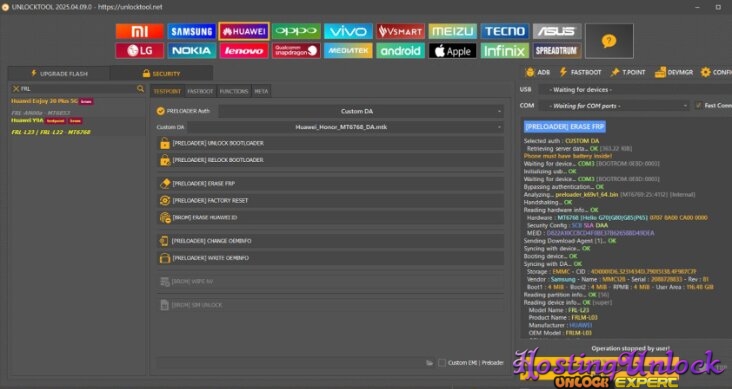
Task: Open the UPGRADE FLASH tab
Action: click(x=59, y=73)
